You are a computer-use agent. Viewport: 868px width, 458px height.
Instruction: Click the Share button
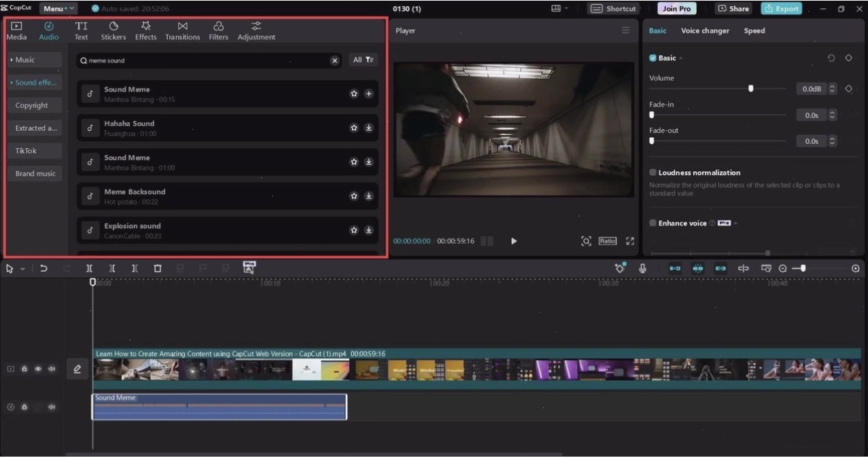[x=733, y=9]
